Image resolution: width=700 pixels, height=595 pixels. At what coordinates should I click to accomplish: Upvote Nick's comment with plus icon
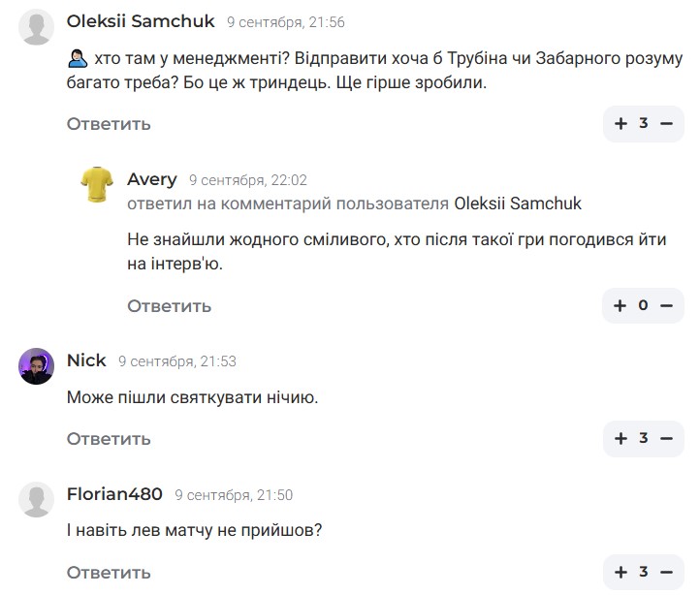(620, 439)
